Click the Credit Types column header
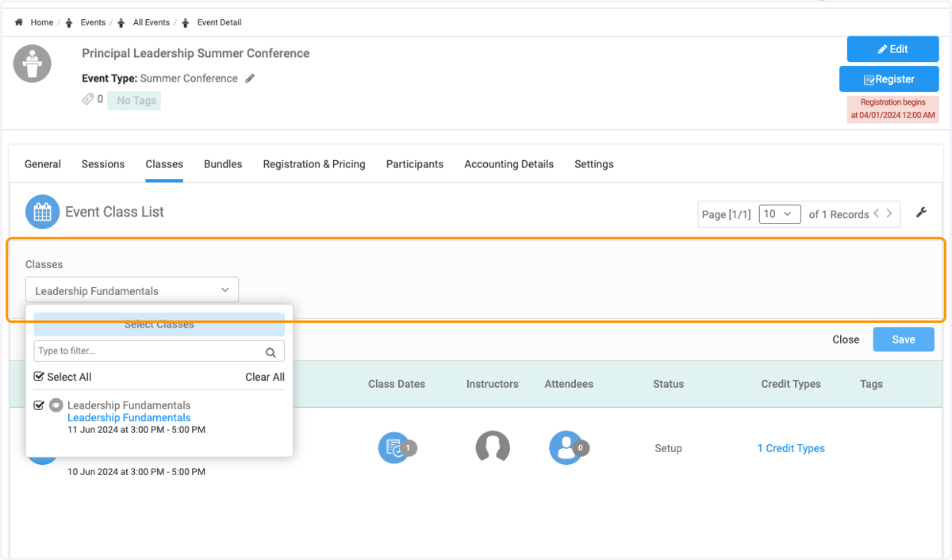 791,384
